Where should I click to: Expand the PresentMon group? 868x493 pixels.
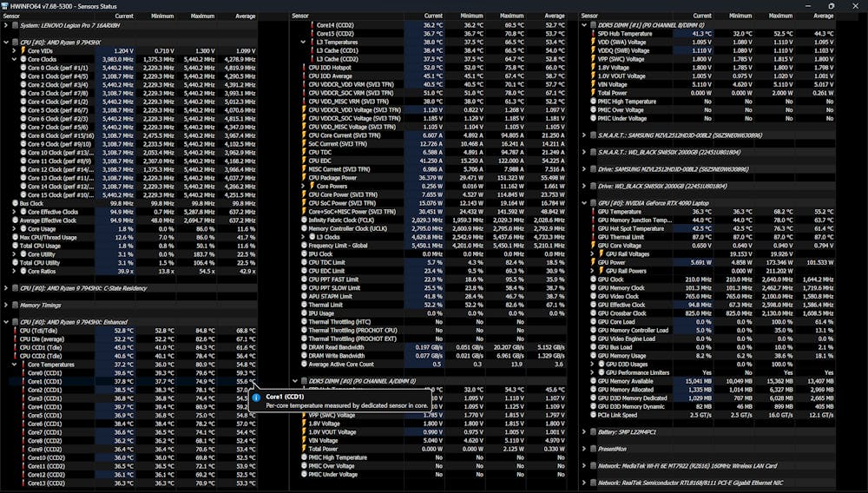point(584,450)
